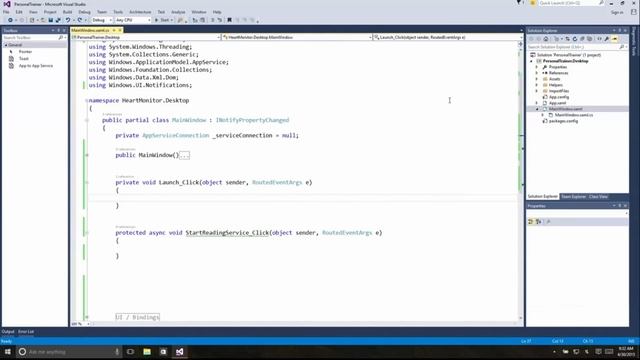This screenshot has width=640, height=360.
Task: Close the MainWindow.xaml.cs editor tab
Action: click(x=120, y=30)
